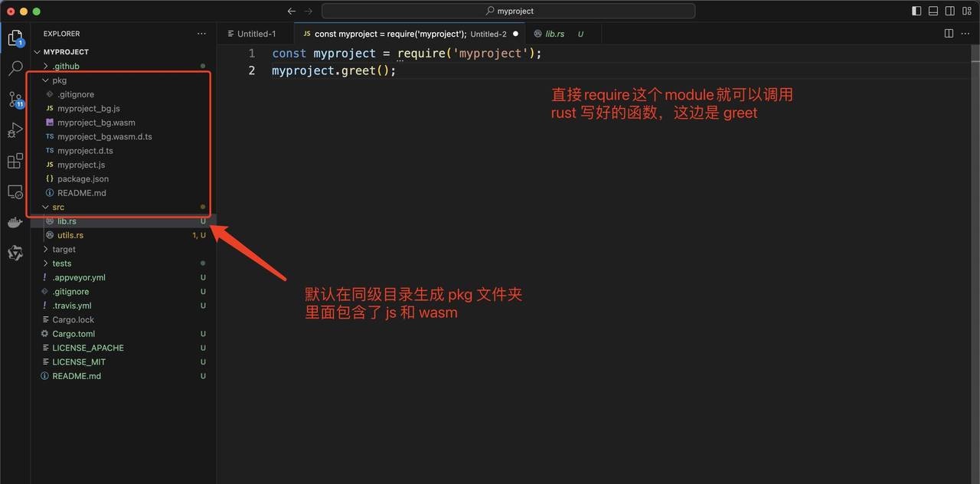Select the Explorer icon in the activity bar

coord(15,37)
